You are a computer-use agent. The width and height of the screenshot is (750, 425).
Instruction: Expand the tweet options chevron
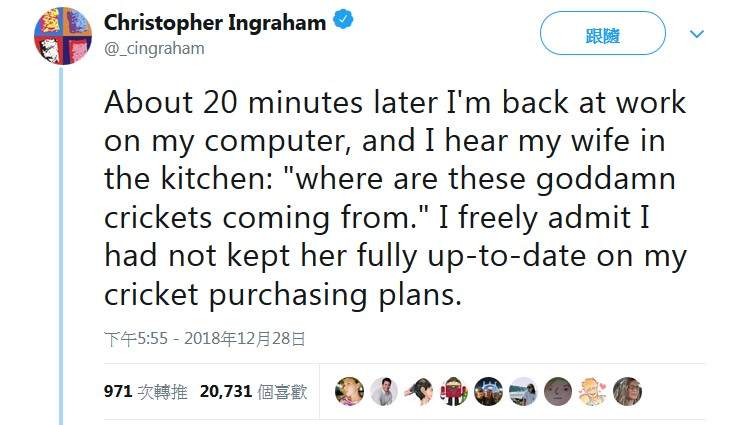coord(698,34)
